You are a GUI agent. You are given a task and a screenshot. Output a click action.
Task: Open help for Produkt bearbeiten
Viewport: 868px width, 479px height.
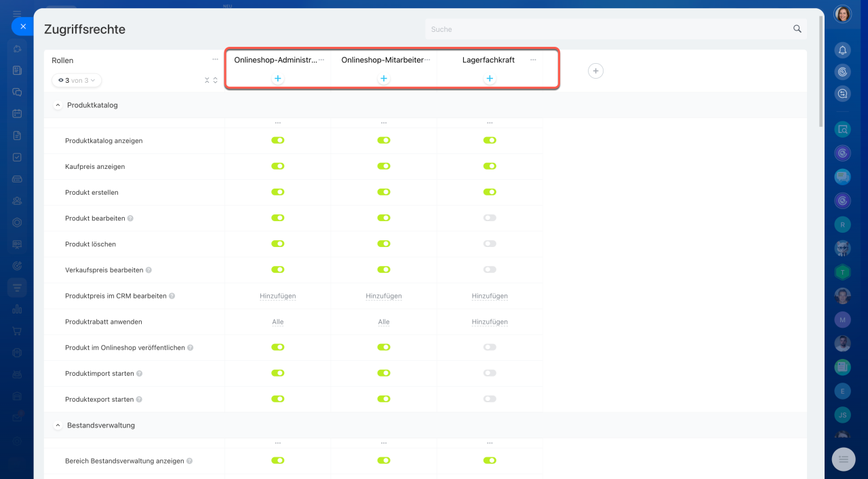click(130, 218)
